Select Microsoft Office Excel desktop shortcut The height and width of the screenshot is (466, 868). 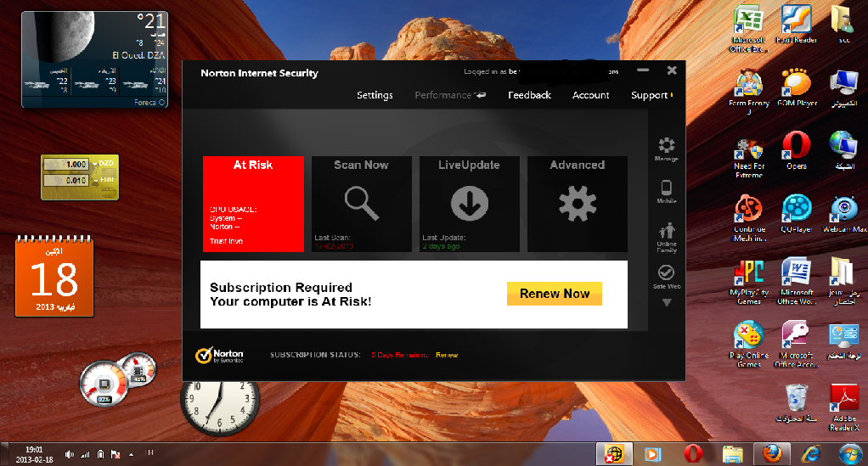[748, 30]
